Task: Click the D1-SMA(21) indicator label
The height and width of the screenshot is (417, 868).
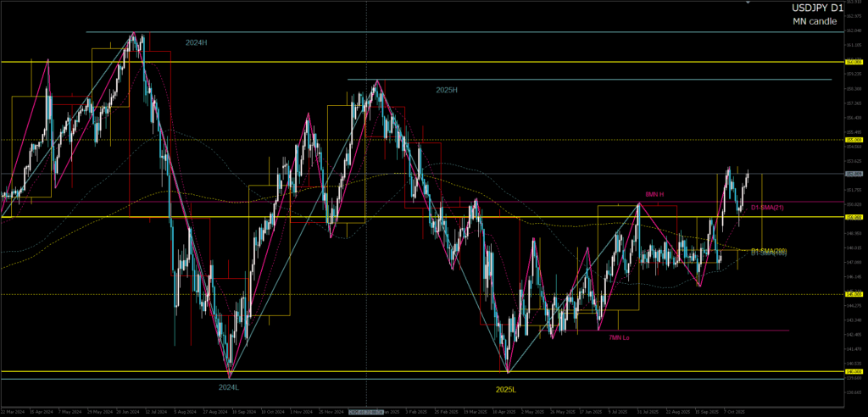Action: coord(769,208)
